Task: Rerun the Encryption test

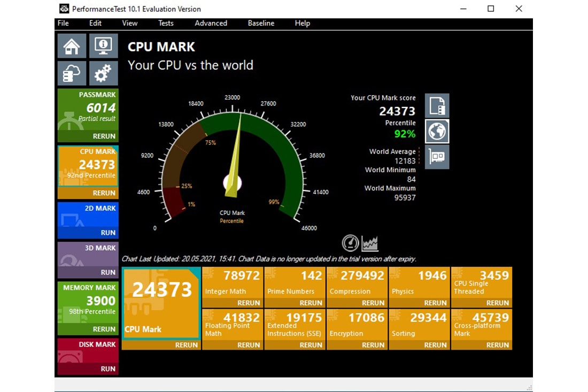Action: click(x=373, y=345)
